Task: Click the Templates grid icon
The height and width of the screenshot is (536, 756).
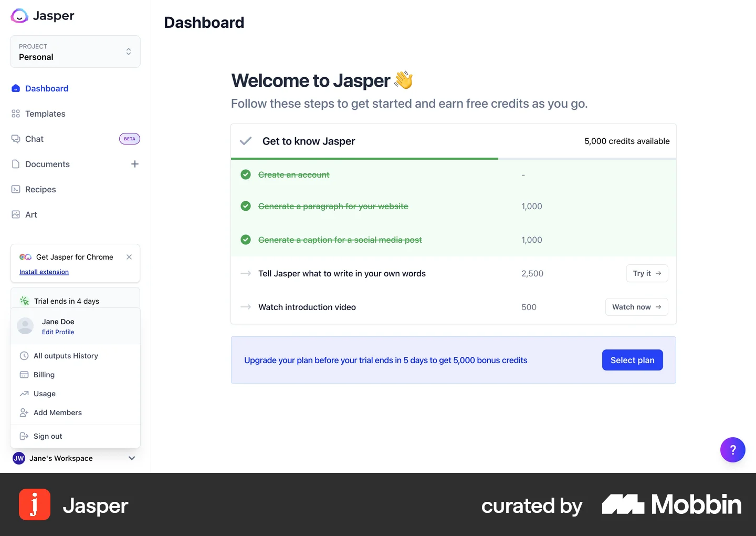Action: pos(16,114)
